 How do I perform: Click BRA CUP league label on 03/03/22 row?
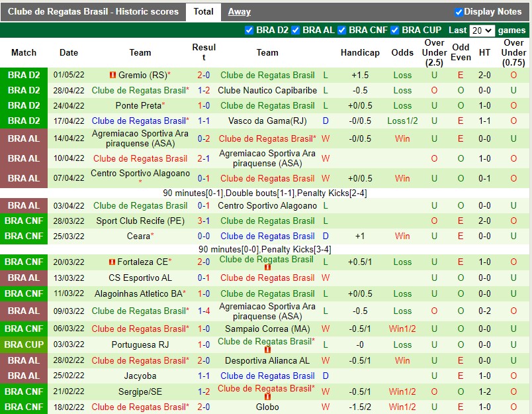coord(24,344)
